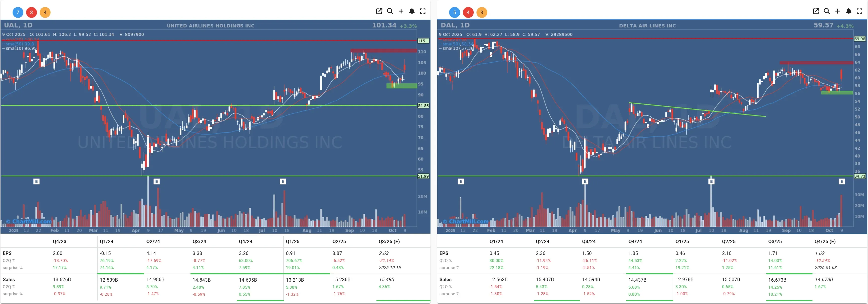This screenshot has height=304, width=868.
Task: Expand DAL chart to fullscreen
Action: click(x=859, y=11)
